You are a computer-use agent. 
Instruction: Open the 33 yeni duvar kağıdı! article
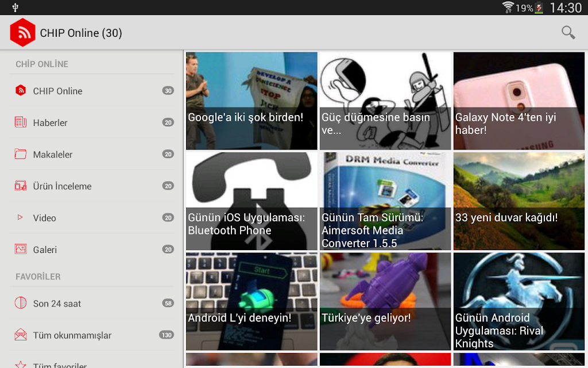519,201
